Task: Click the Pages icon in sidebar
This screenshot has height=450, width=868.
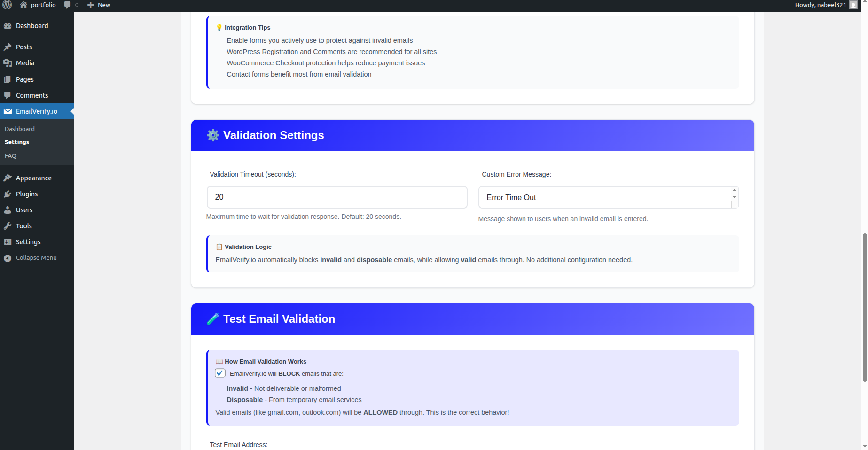Action: point(8,79)
